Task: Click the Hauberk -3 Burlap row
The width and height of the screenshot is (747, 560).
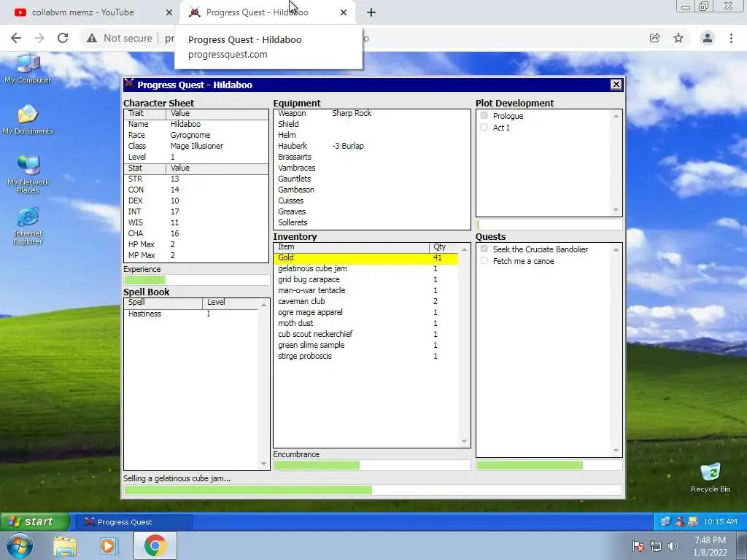Action: [x=371, y=146]
